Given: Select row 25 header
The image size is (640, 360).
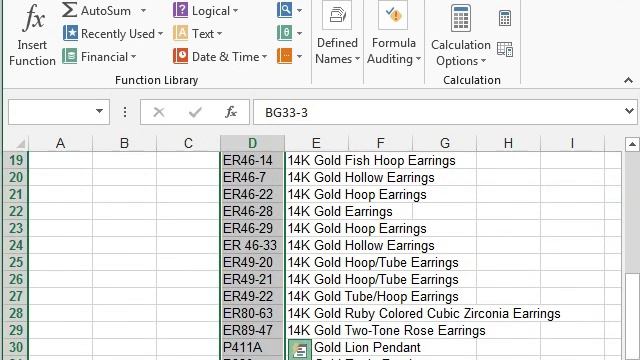Looking at the screenshot, I should point(16,262).
